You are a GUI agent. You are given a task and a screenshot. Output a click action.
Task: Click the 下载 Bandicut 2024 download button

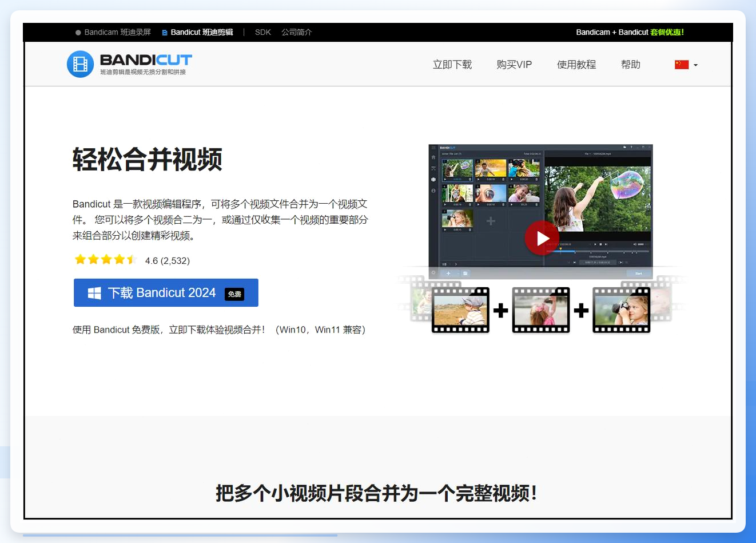[x=166, y=293]
